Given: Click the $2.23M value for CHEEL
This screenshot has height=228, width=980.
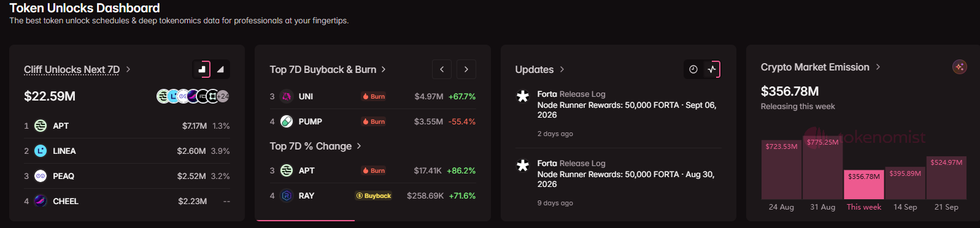Looking at the screenshot, I should click(193, 201).
